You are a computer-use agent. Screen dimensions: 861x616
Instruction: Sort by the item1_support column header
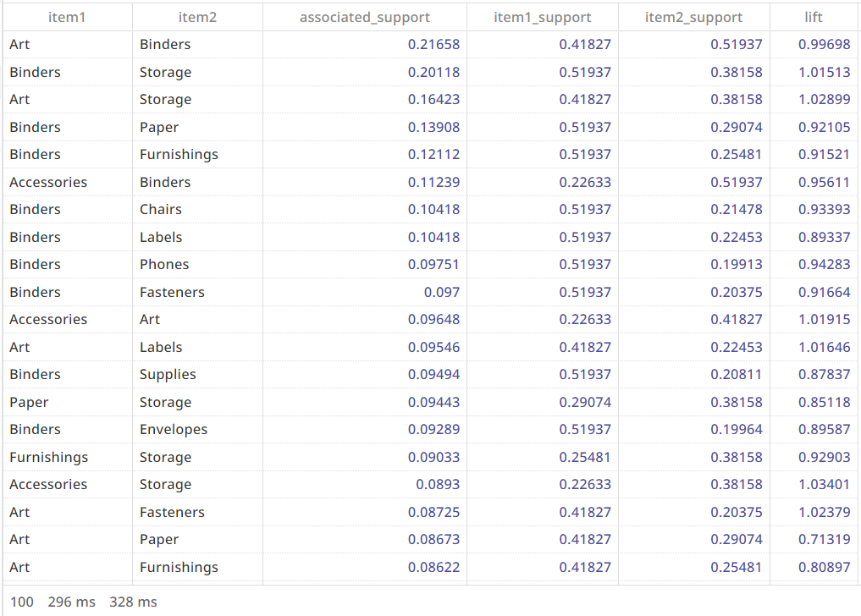pyautogui.click(x=542, y=17)
